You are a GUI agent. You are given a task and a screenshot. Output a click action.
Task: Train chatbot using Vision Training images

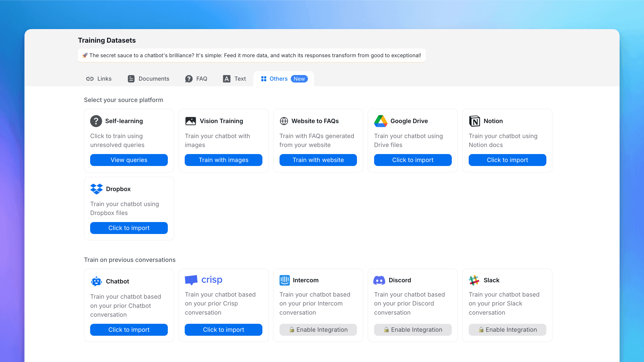[x=223, y=160]
